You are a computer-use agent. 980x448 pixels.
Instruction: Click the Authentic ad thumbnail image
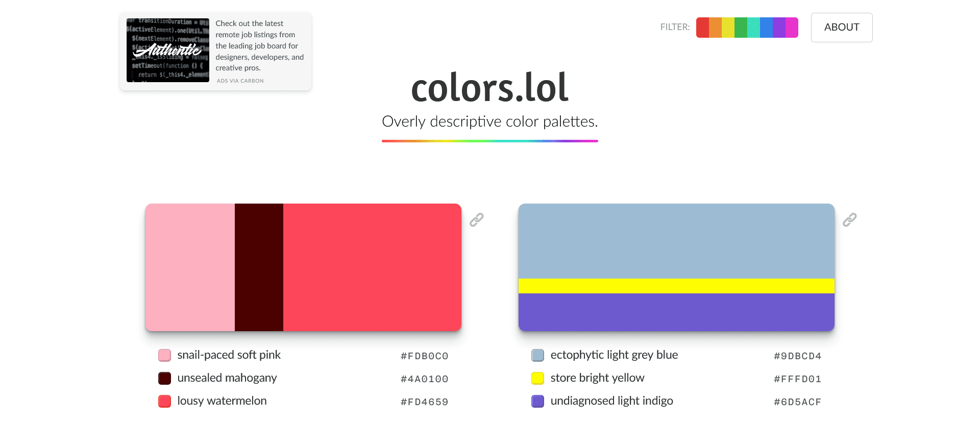(167, 50)
